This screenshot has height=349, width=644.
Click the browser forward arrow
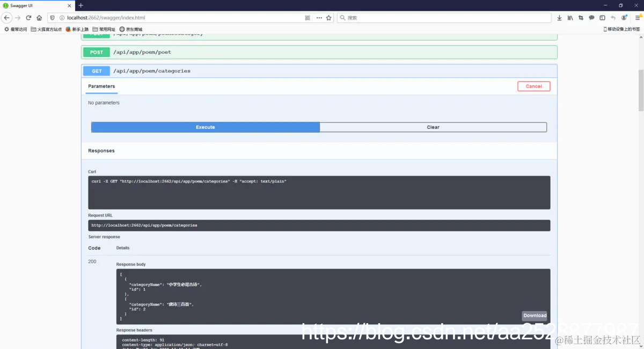[x=18, y=18]
